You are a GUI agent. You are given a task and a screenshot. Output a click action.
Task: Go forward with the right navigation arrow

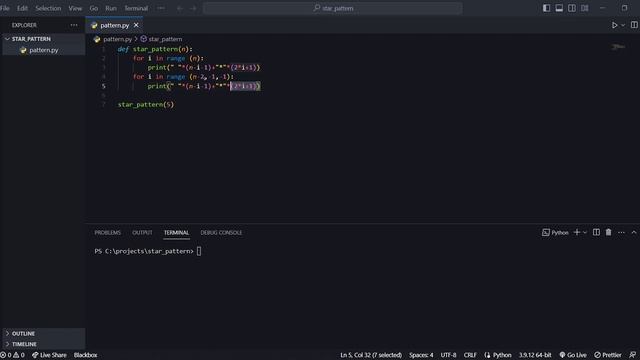tap(193, 8)
